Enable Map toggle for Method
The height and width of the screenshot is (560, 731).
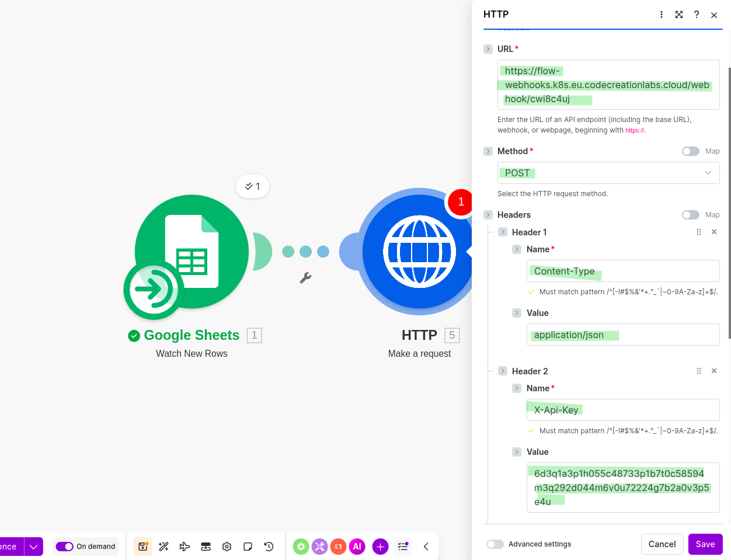(690, 151)
